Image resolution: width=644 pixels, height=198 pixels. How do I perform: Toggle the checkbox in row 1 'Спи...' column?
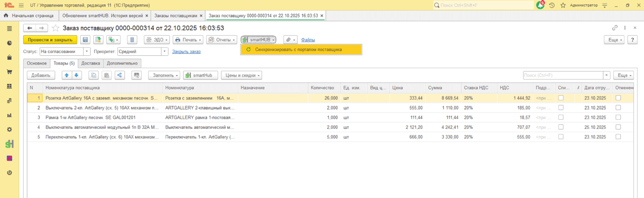pos(561,98)
